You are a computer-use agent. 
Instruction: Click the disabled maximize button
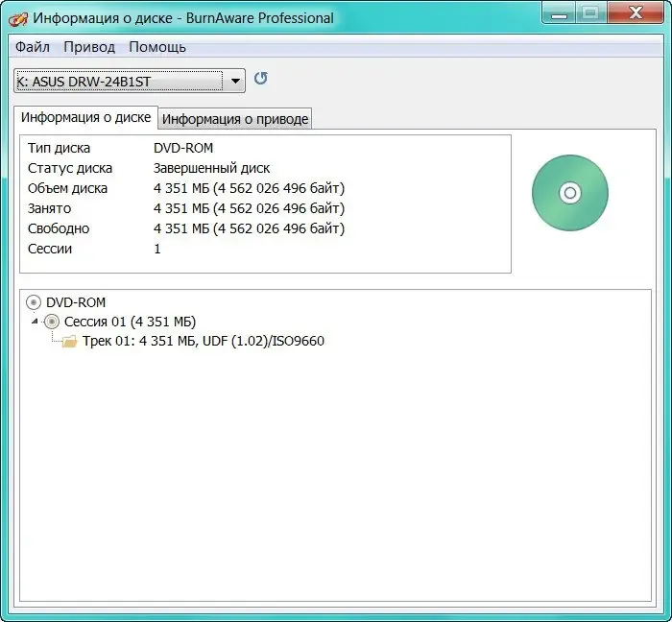(591, 12)
